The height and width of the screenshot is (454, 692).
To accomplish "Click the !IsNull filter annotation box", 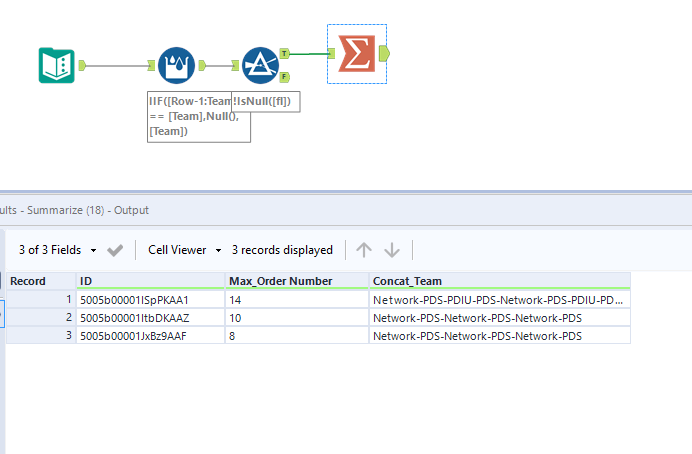I will click(x=266, y=102).
